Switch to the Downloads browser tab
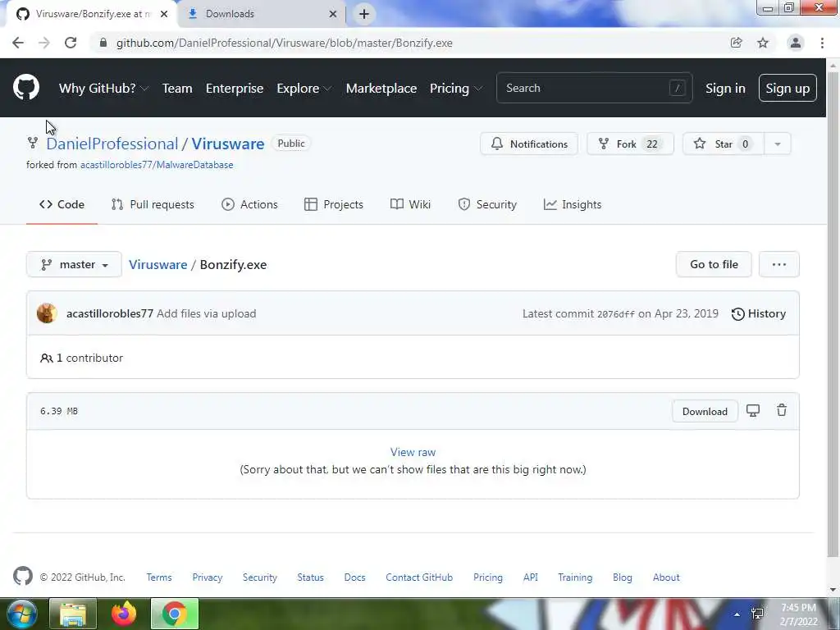 (262, 14)
